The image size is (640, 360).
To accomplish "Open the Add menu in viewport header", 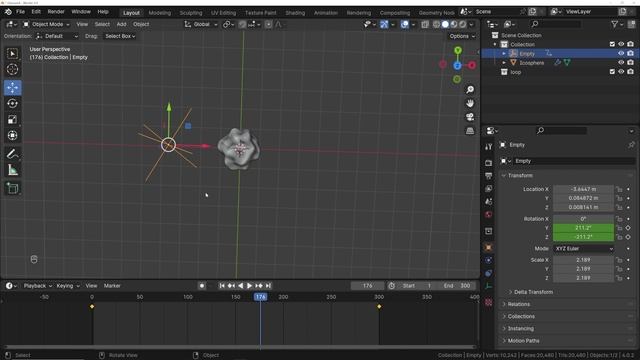I will [x=122, y=24].
